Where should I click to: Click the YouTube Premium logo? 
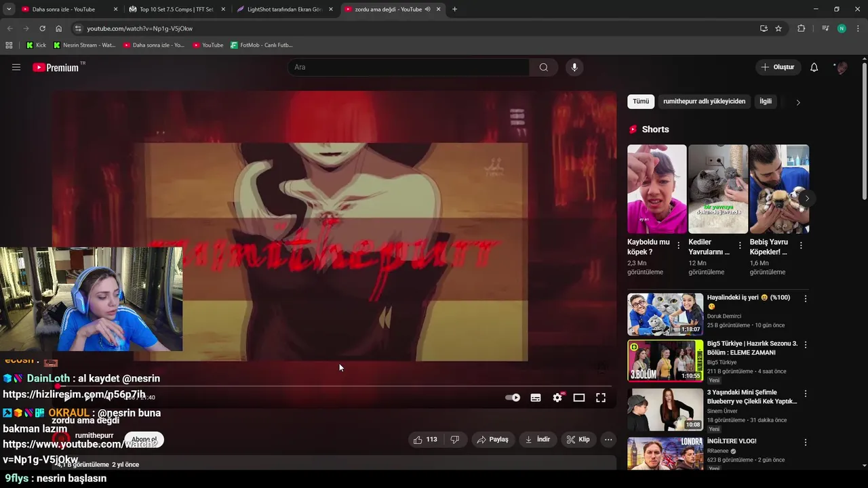[55, 67]
